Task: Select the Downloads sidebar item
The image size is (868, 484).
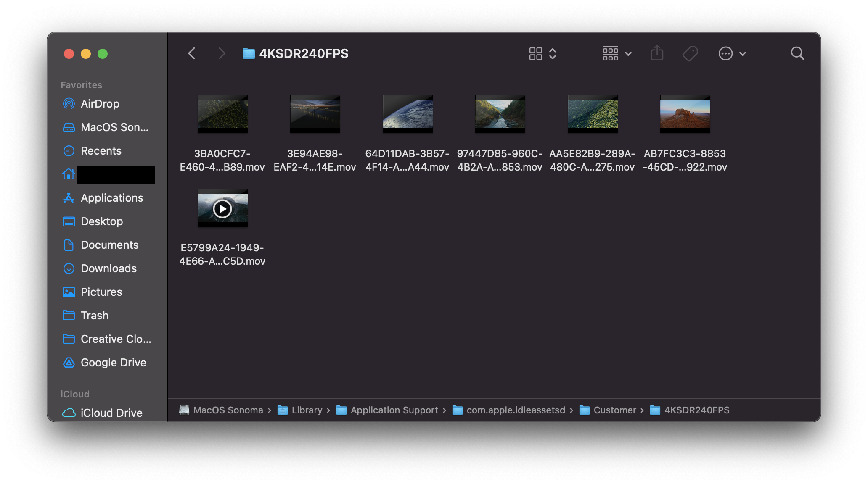Action: [x=108, y=268]
